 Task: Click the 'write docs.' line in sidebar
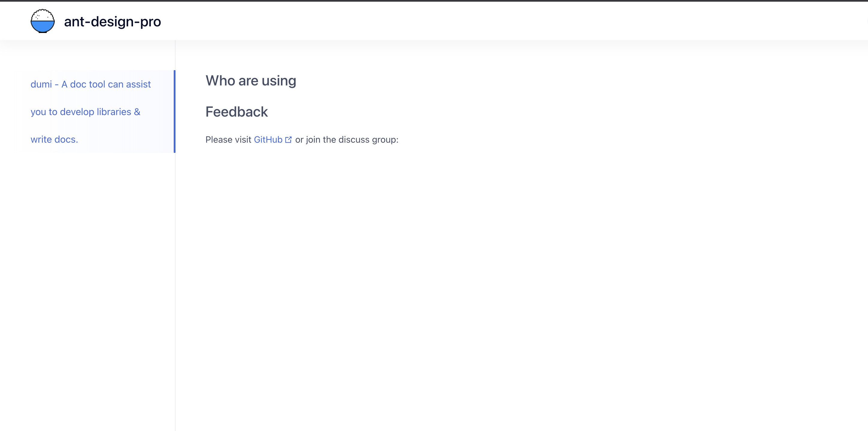pyautogui.click(x=54, y=139)
